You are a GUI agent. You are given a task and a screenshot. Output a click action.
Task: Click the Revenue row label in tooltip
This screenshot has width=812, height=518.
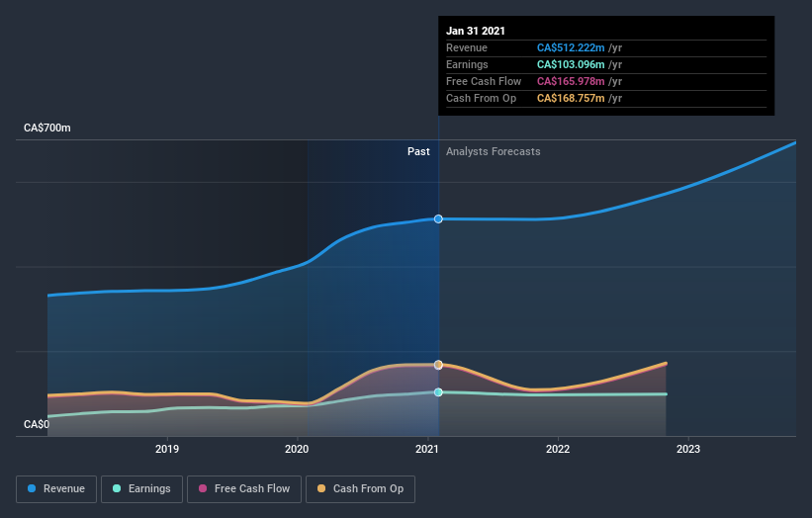pyautogui.click(x=467, y=47)
